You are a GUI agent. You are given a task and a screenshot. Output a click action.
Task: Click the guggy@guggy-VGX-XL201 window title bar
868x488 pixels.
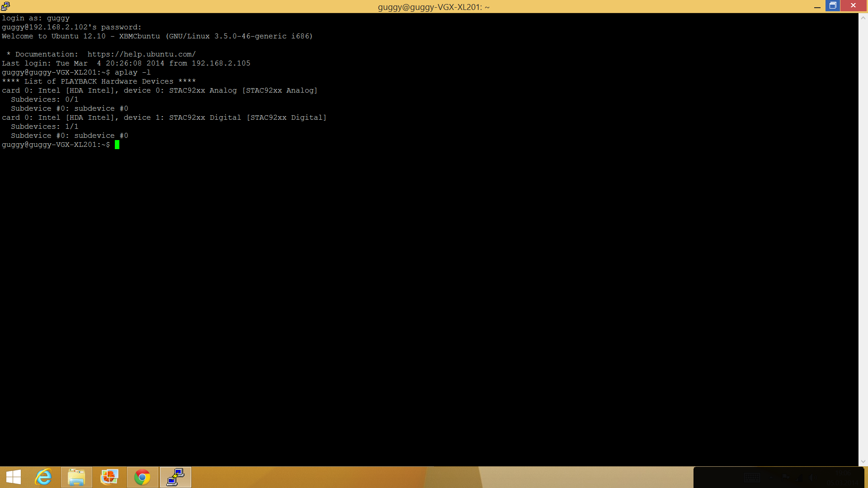point(433,7)
